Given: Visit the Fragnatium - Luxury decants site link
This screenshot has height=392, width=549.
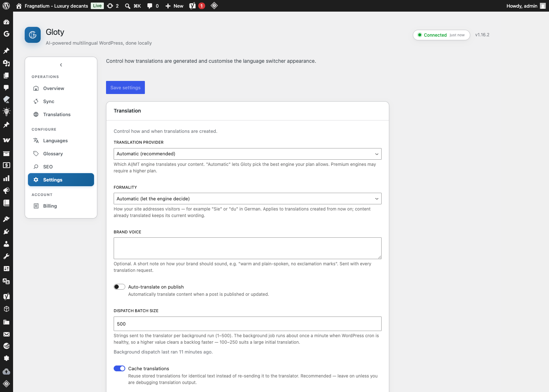Looking at the screenshot, I should pyautogui.click(x=52, y=6).
